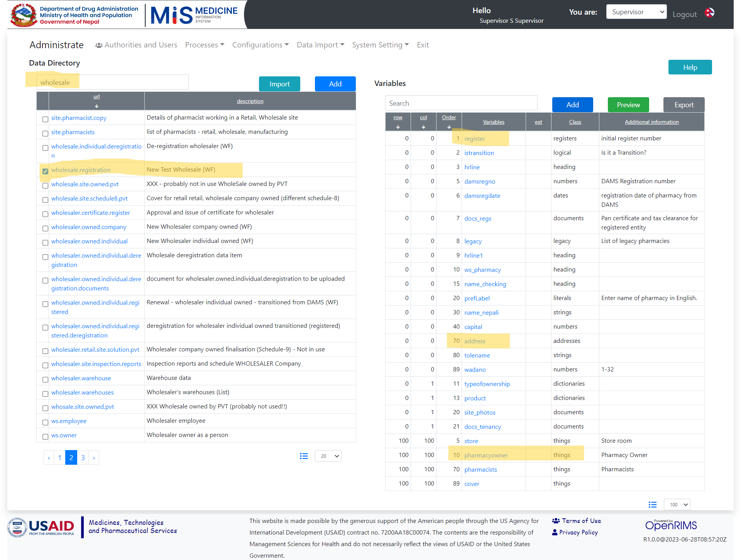Screen dimensions: 741x560
Task: Click the list view icon under Data Directory table
Action: tap(304, 456)
